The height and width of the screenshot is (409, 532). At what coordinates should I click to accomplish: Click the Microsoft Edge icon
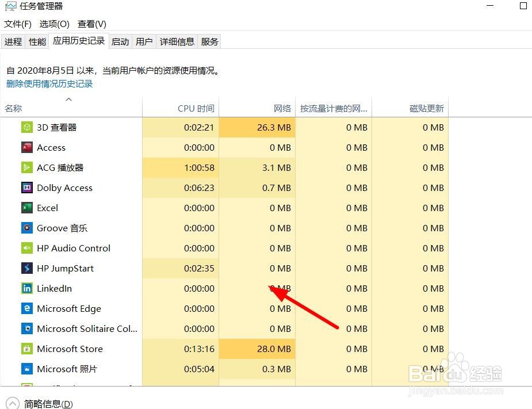click(27, 308)
